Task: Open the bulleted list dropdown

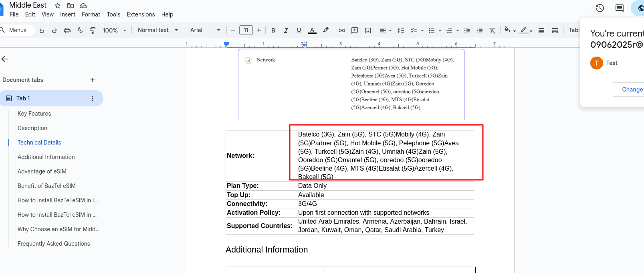Action: point(435,31)
